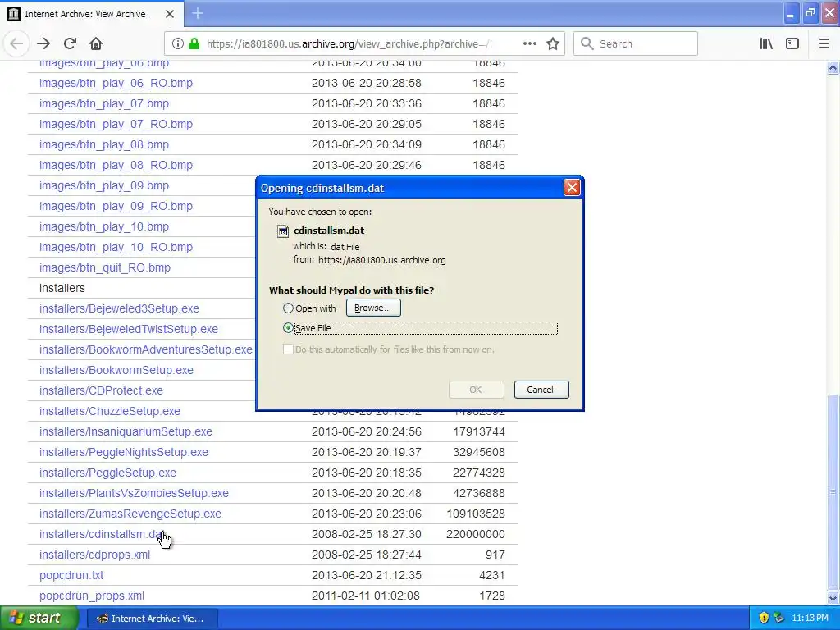The width and height of the screenshot is (840, 630).
Task: Download installers/InsaniquariumSetup.exe
Action: point(126,431)
